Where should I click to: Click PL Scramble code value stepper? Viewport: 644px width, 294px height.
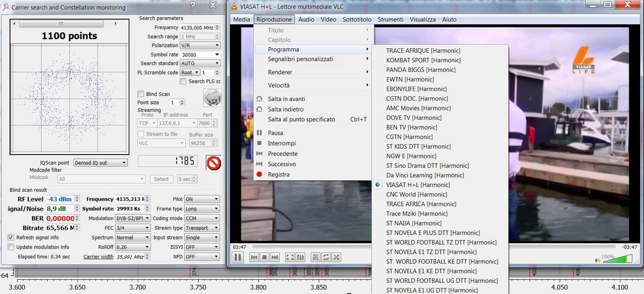[x=218, y=72]
